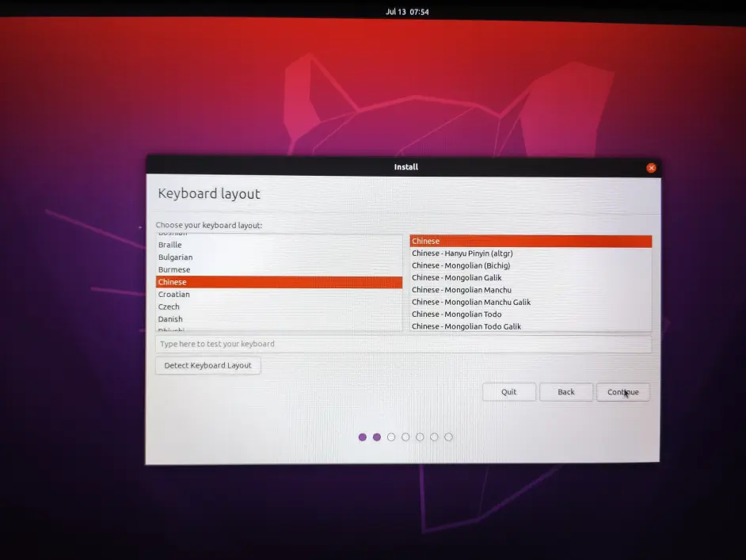This screenshot has width=746, height=560.
Task: Select Czech in the language list
Action: point(279,307)
